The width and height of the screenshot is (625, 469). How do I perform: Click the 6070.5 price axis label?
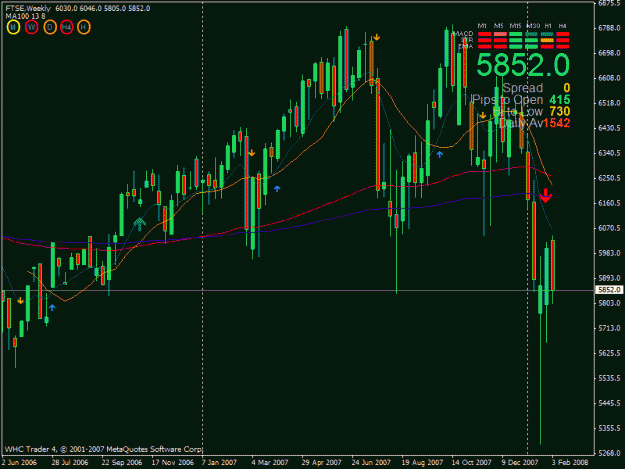(609, 228)
